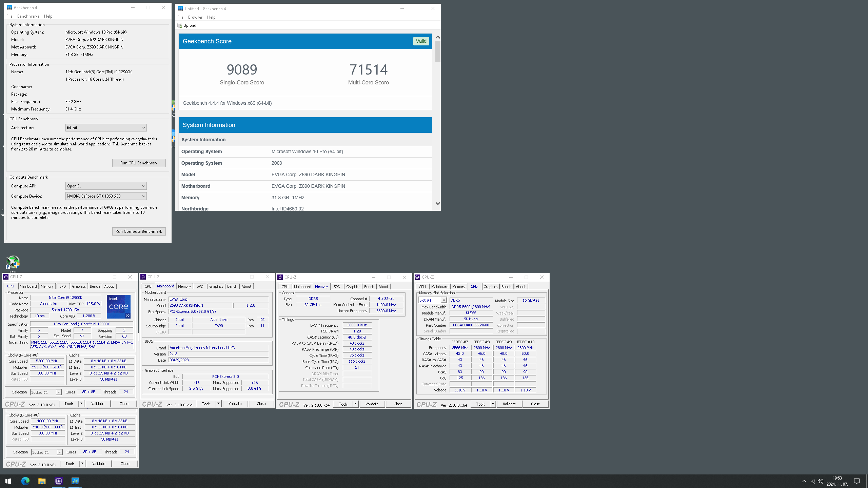Switch to About tab in CPU-Z SPD window
The width and height of the screenshot is (868, 488).
click(521, 287)
